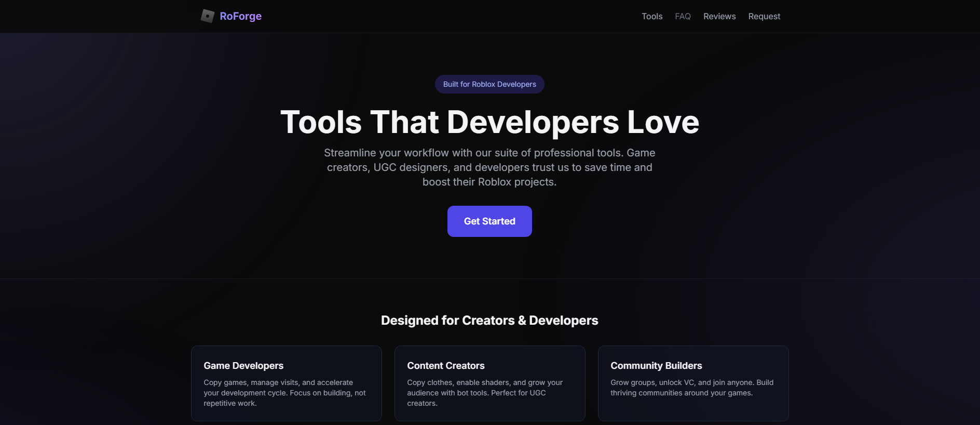This screenshot has height=425, width=980.
Task: Click the text 'Grow groups, unlock VC'
Action: coord(692,388)
